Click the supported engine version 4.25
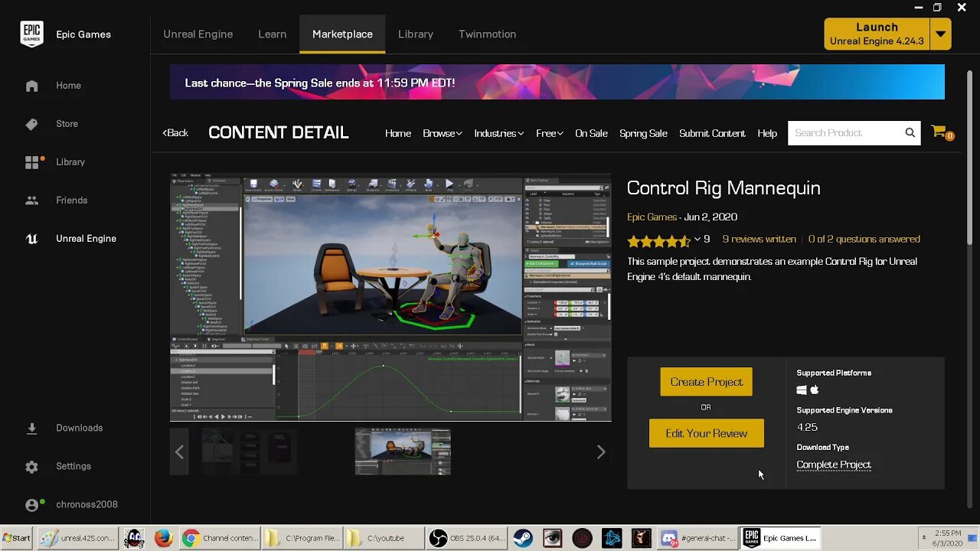 tap(807, 428)
